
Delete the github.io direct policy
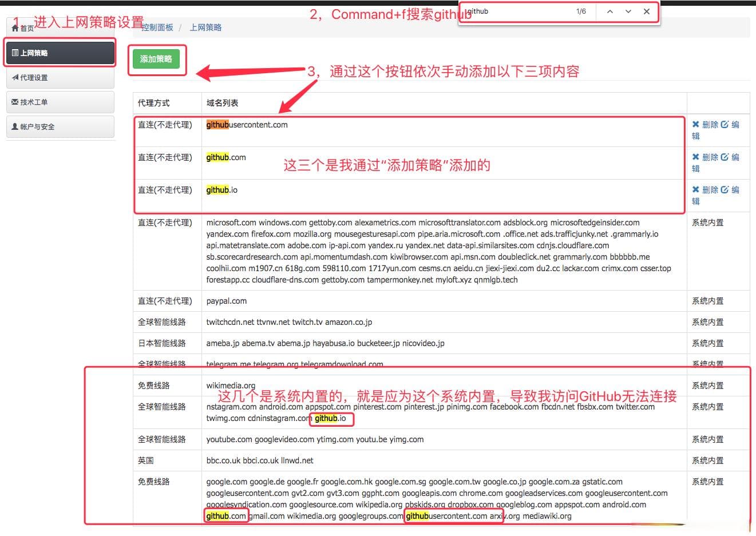(x=704, y=190)
